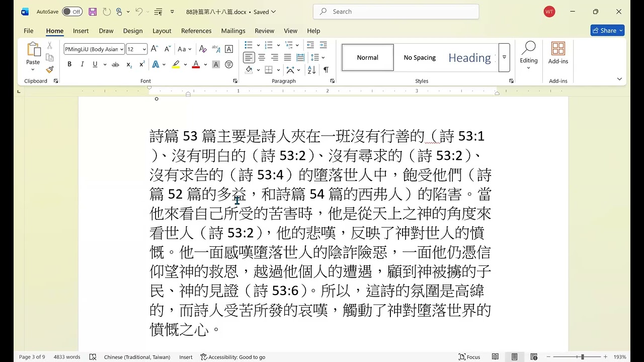Open Font dialog launcher
Screen dimensions: 644x362
[235, 81]
